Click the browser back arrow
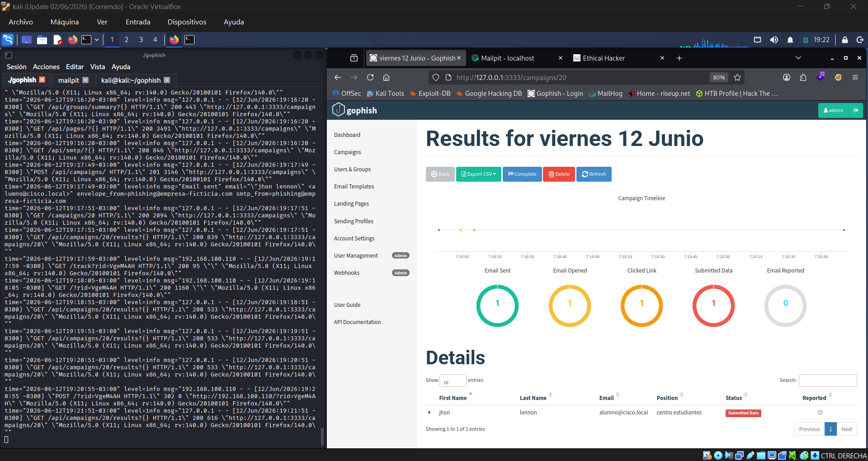Viewport: 868px width, 461px height. pos(338,77)
